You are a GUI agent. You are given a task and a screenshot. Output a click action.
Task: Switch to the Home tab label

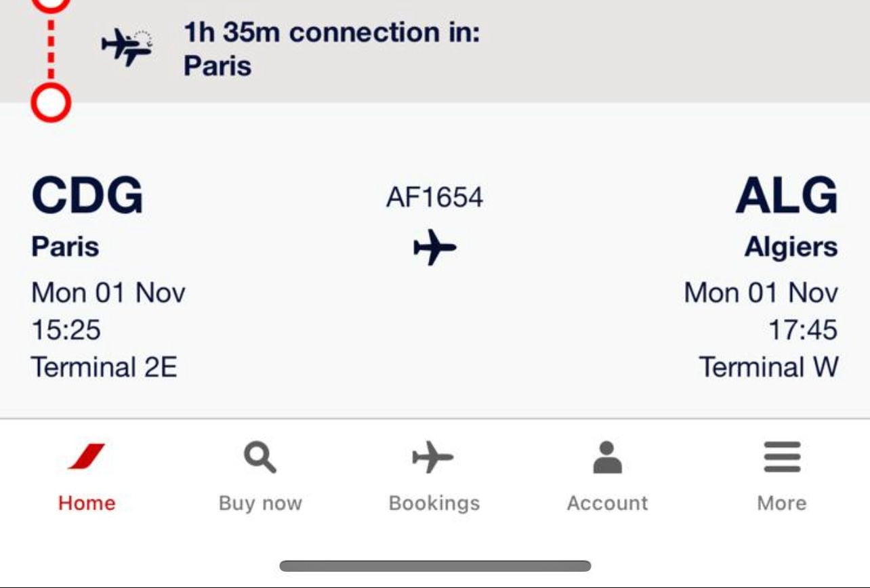coord(87,503)
